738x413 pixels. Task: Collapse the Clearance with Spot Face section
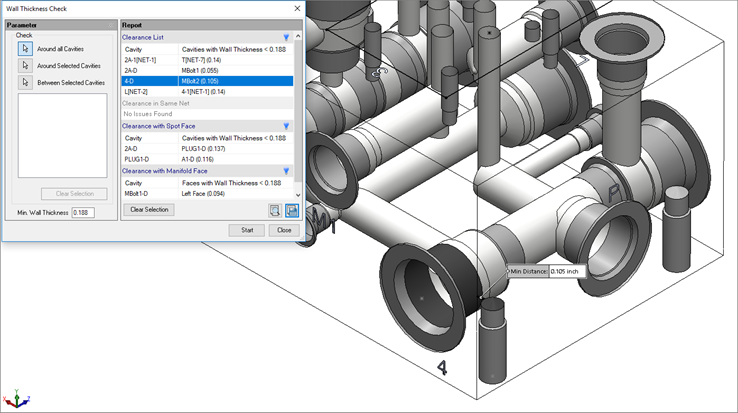tap(286, 126)
